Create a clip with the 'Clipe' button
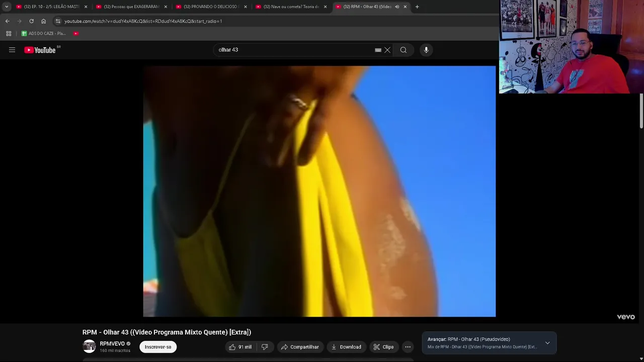 click(383, 347)
